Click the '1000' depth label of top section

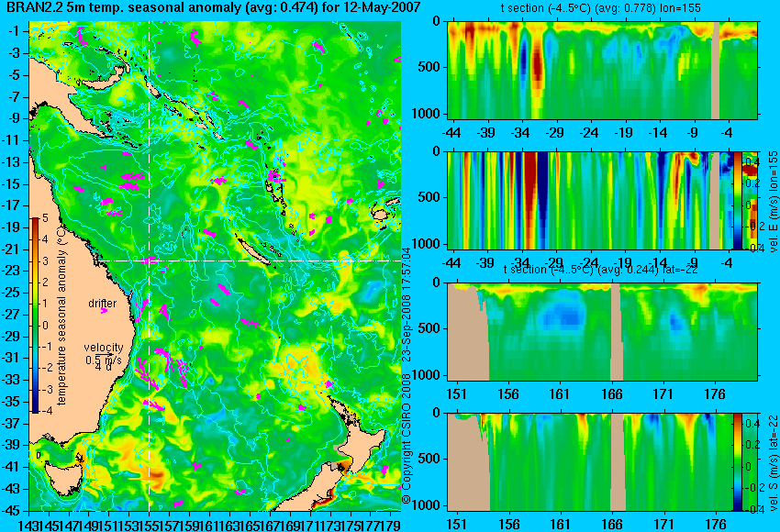427,114
